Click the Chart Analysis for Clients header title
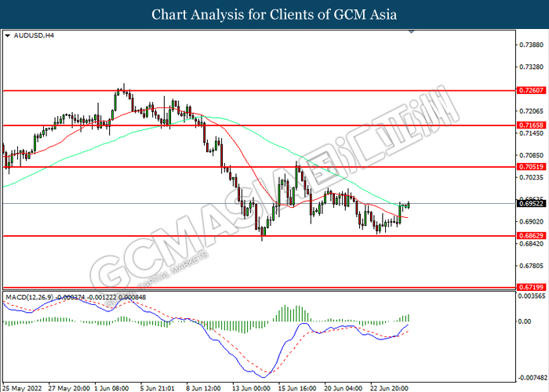 pos(274,15)
